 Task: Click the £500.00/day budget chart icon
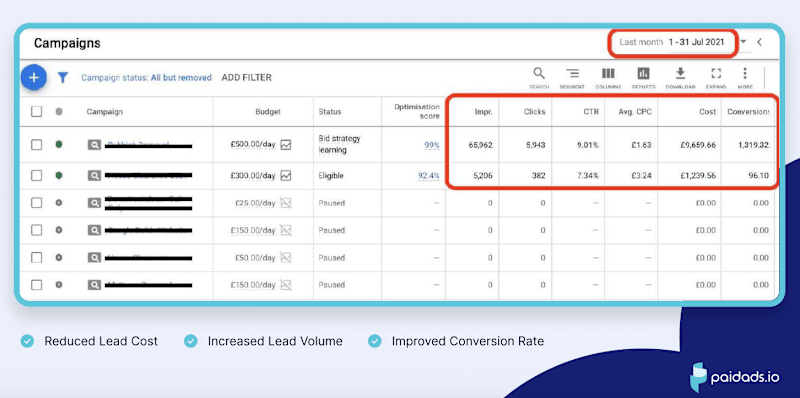[x=286, y=145]
